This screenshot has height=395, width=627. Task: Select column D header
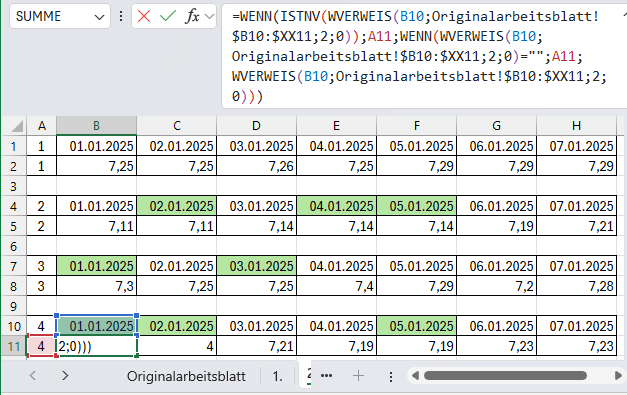point(256,126)
